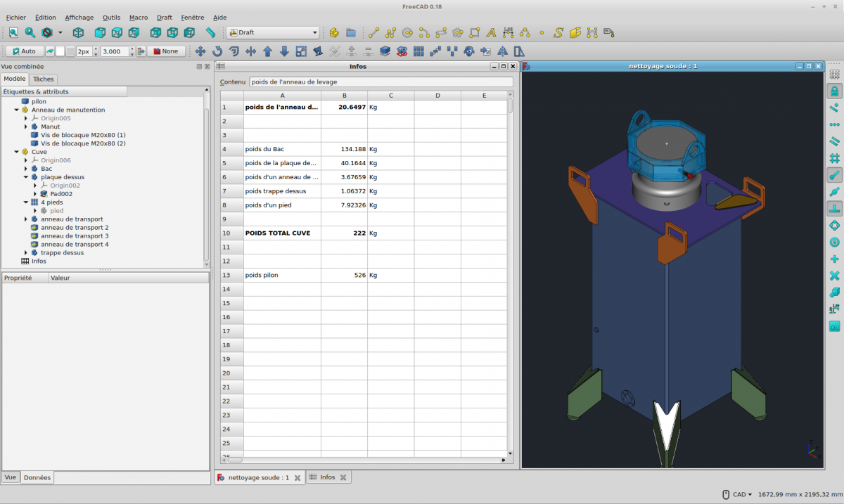Toggle snap to grid in snap toolbar
The width and height of the screenshot is (844, 504).
coord(835,158)
